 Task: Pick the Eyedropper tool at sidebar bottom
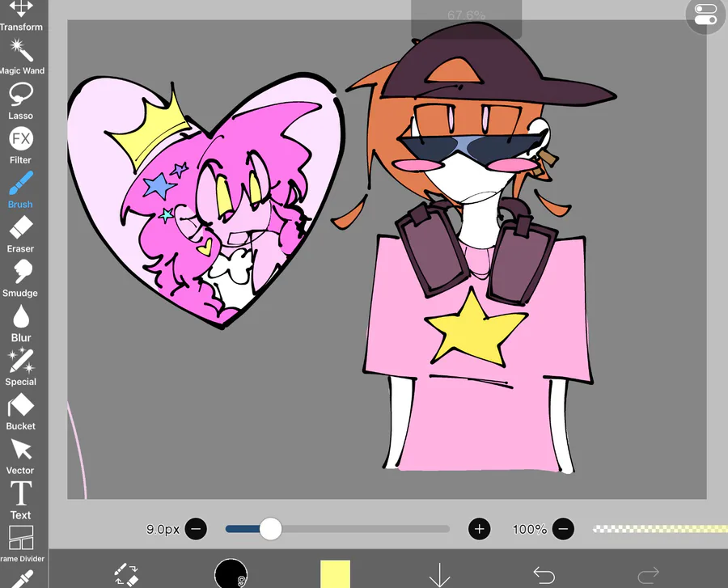pyautogui.click(x=21, y=579)
